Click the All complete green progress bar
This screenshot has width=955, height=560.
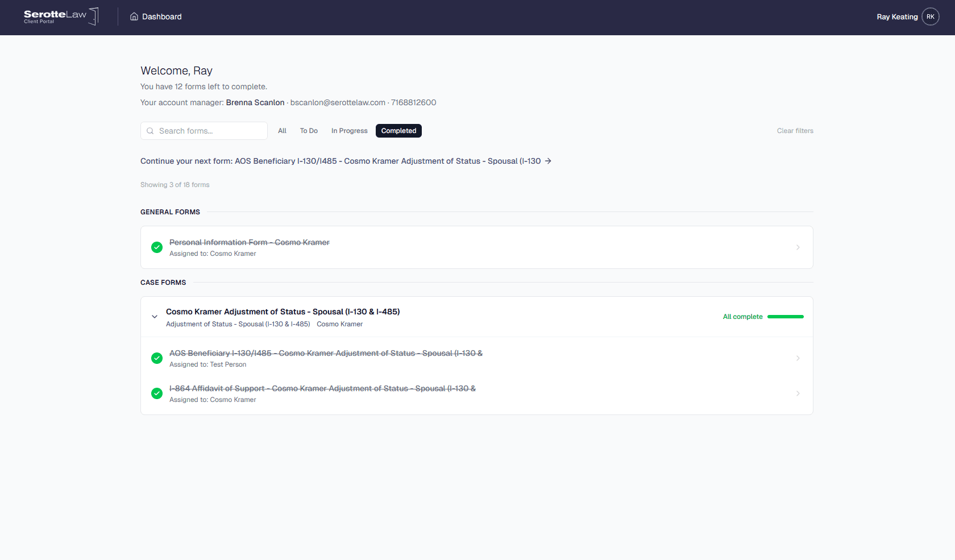786,317
